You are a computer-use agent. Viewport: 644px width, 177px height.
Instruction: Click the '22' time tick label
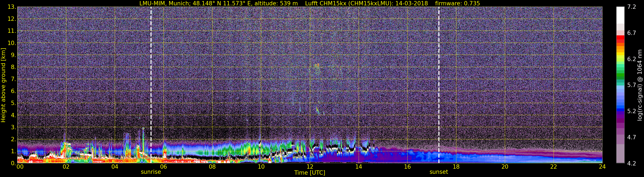(x=554, y=167)
